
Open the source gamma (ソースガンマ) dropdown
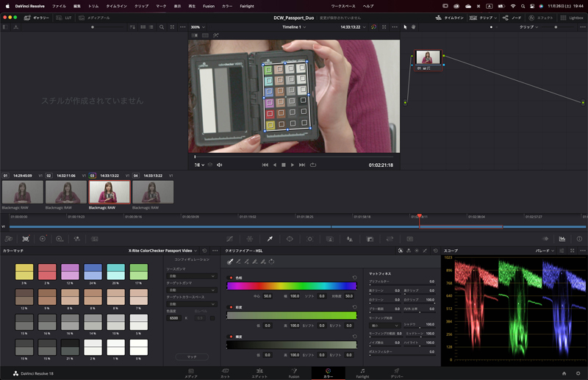[192, 276]
